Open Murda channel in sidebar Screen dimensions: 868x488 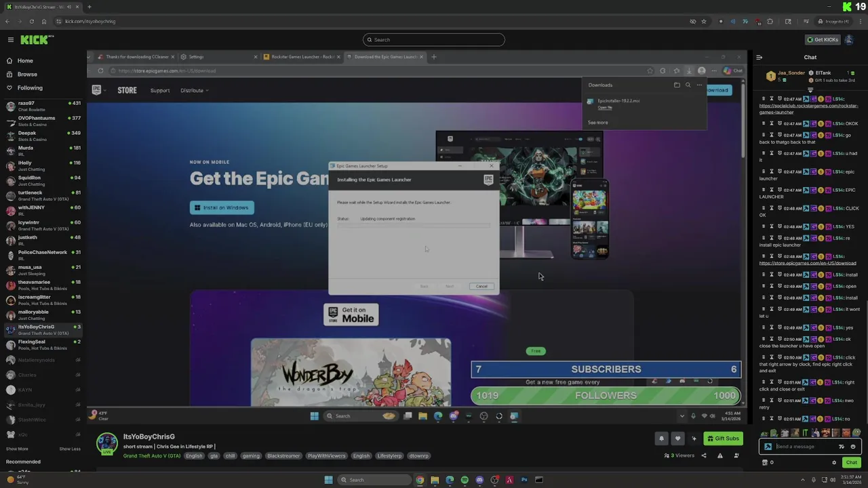[43, 150]
